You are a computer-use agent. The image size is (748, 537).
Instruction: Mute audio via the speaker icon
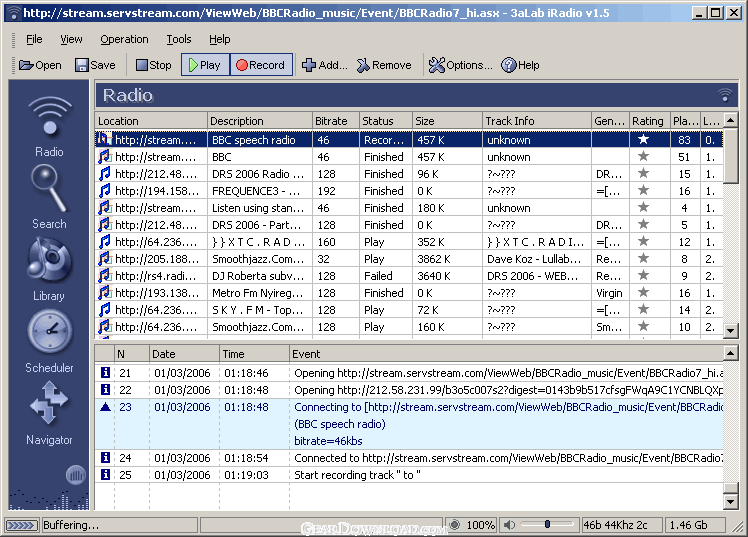[x=509, y=525]
